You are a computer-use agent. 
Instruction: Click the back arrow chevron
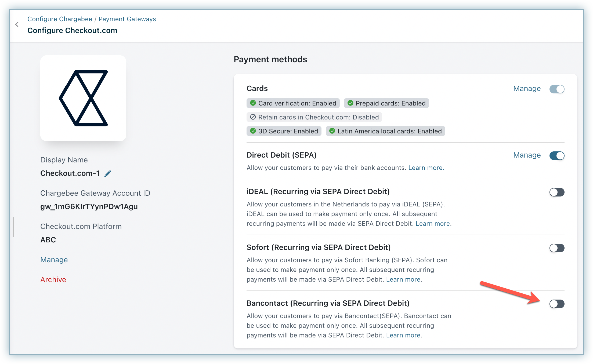click(17, 25)
